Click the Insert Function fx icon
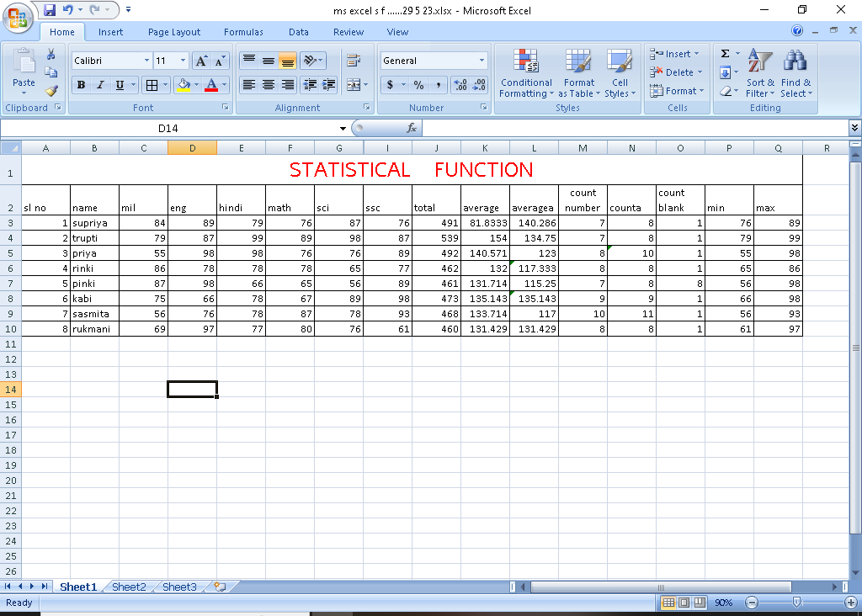Viewport: 862px width, 616px height. tap(412, 128)
